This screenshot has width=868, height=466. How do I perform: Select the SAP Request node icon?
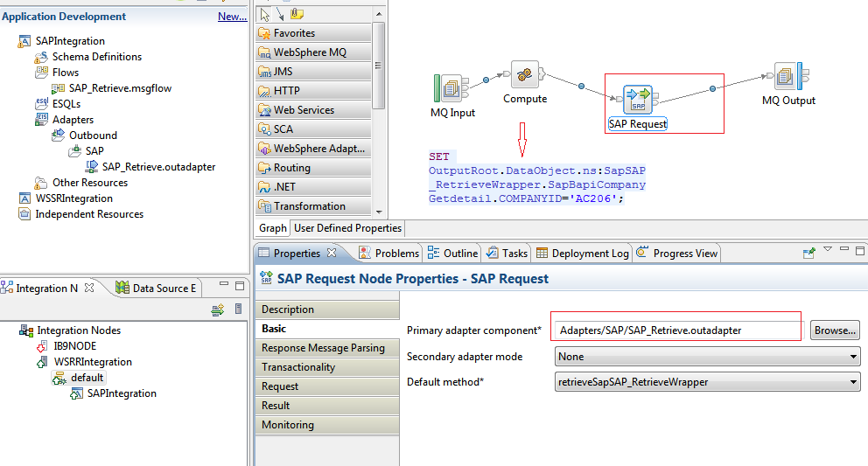point(638,100)
